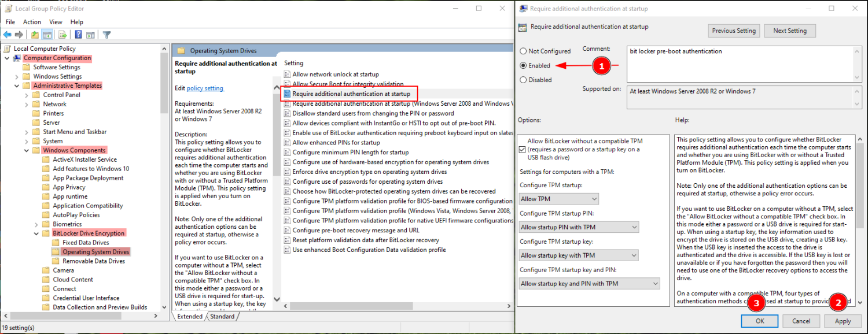Click the Local Group Policy Editor title bar icon
This screenshot has width=868, height=334.
(x=7, y=8)
